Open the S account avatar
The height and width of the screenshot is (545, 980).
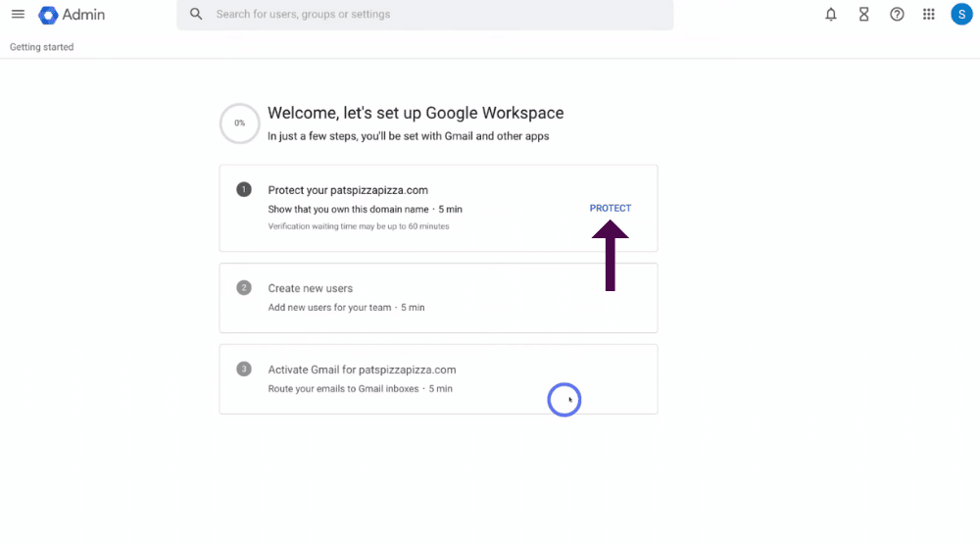961,14
